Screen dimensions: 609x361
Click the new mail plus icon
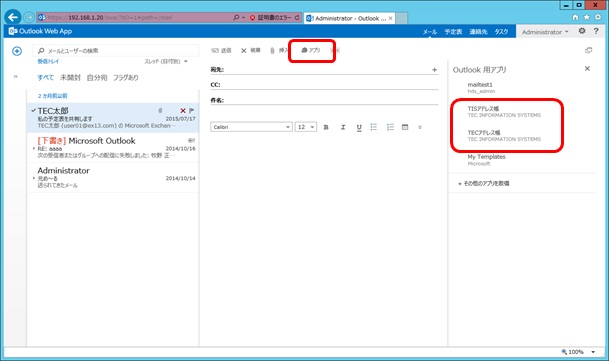[17, 51]
